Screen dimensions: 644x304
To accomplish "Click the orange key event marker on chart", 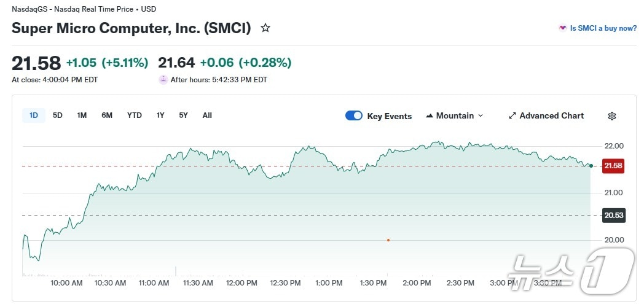I will tap(388, 240).
